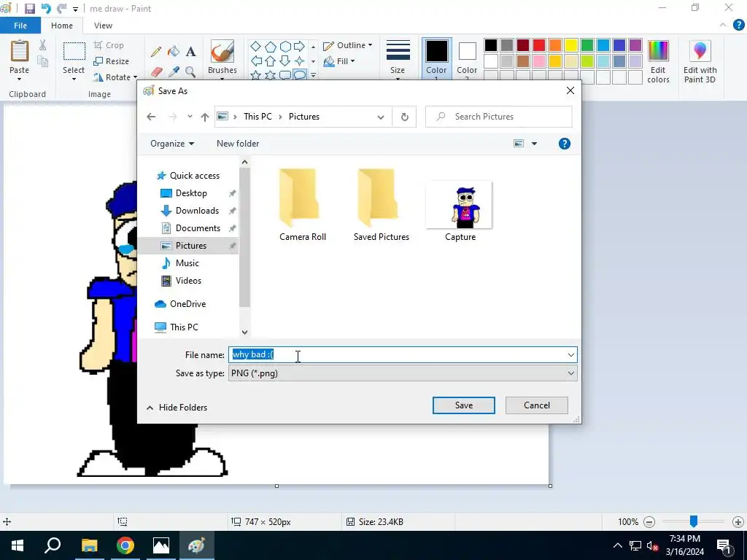
Task: Collapse with Hide Folders
Action: (x=177, y=408)
